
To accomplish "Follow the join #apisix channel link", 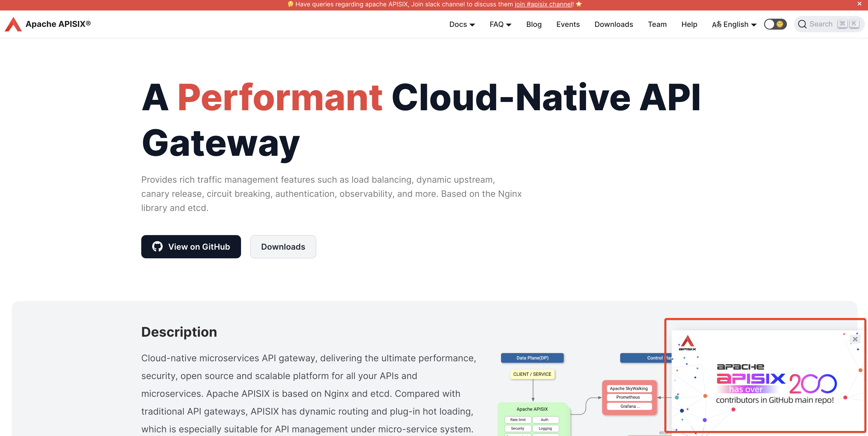I will (543, 4).
